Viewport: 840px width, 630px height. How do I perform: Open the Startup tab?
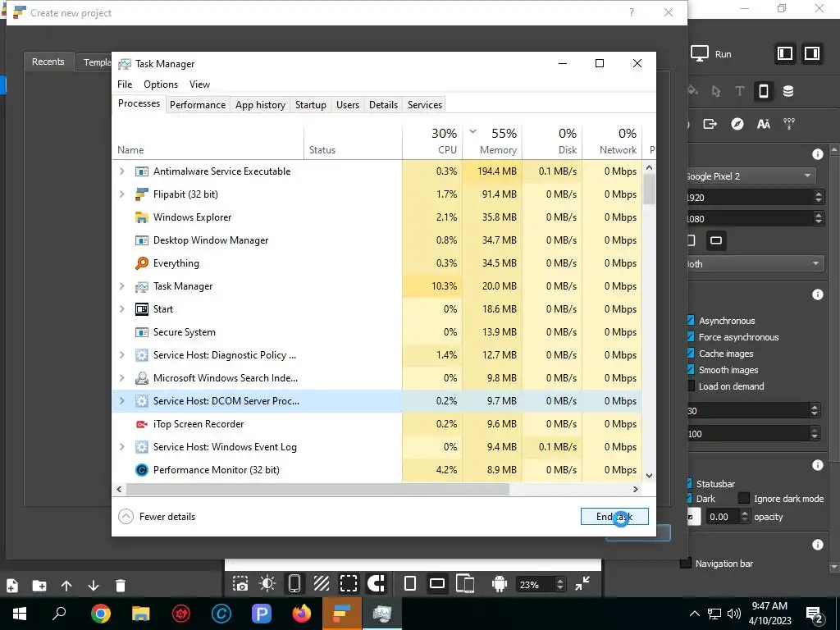[311, 105]
